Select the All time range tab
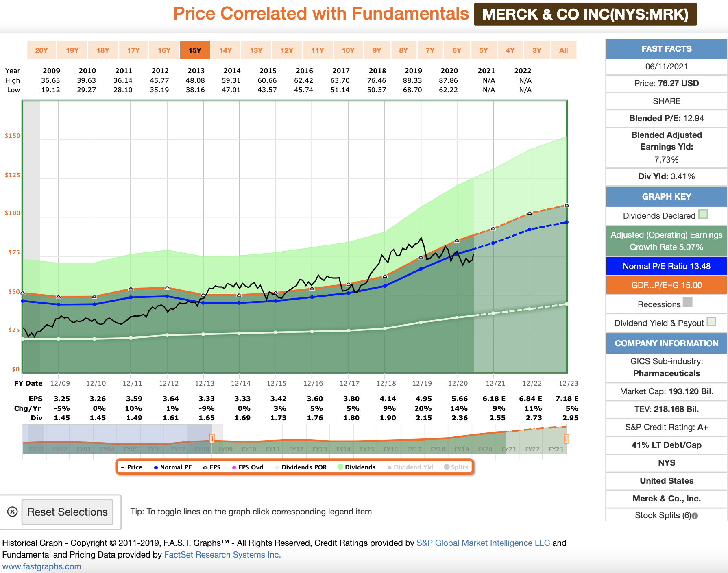The width and height of the screenshot is (728, 573). (x=563, y=50)
